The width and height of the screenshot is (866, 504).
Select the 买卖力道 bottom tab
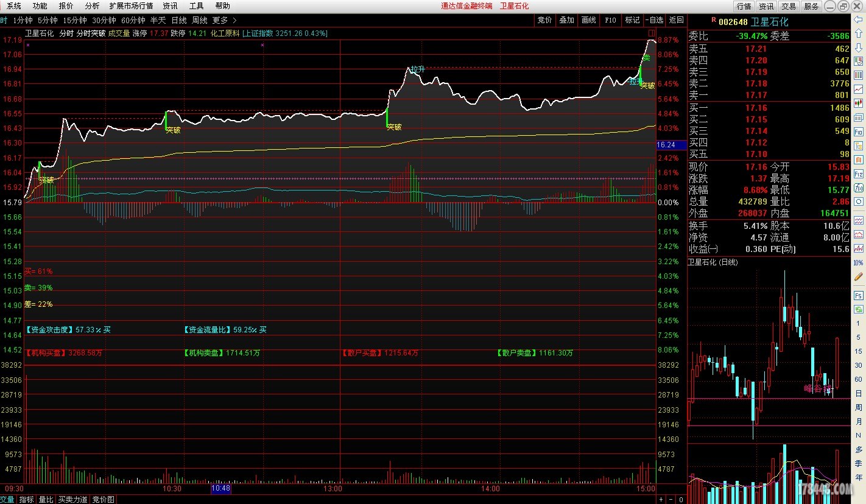tap(73, 499)
